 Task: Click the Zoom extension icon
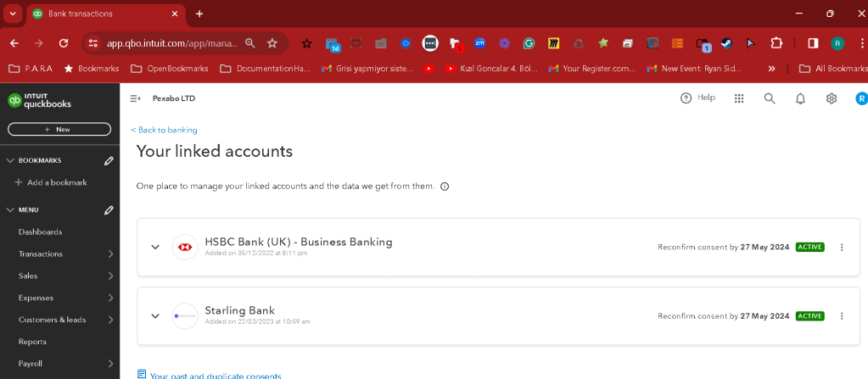coord(479,43)
